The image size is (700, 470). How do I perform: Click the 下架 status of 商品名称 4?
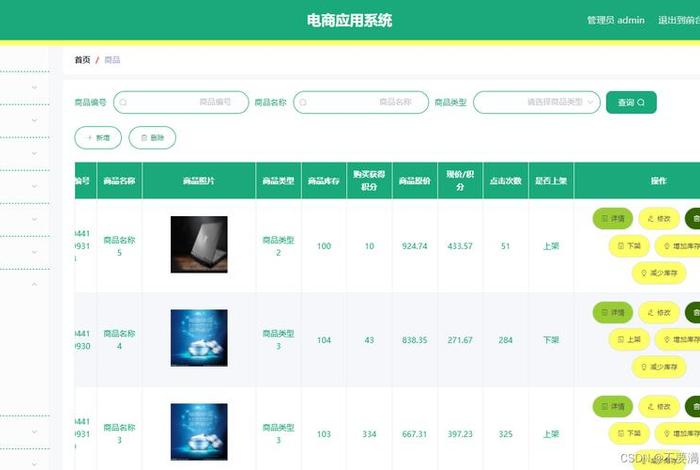551,340
